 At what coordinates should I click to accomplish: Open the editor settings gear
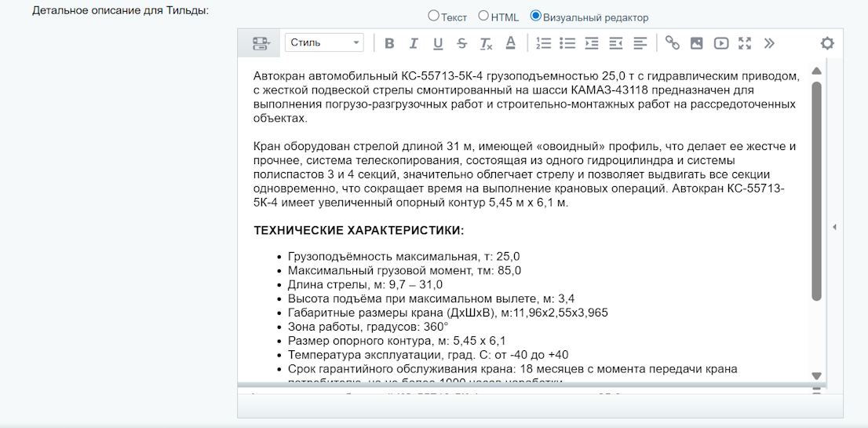tap(827, 43)
